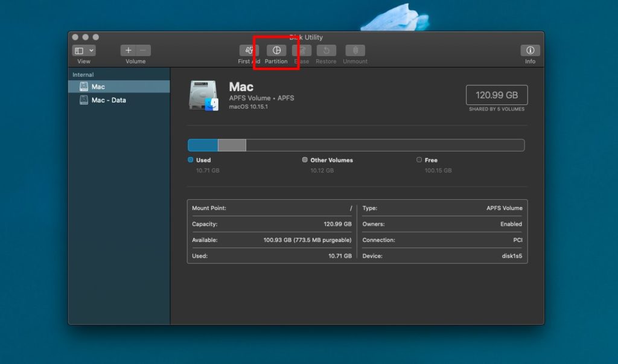
Task: Click the Free space legend indicator
Action: (x=419, y=159)
